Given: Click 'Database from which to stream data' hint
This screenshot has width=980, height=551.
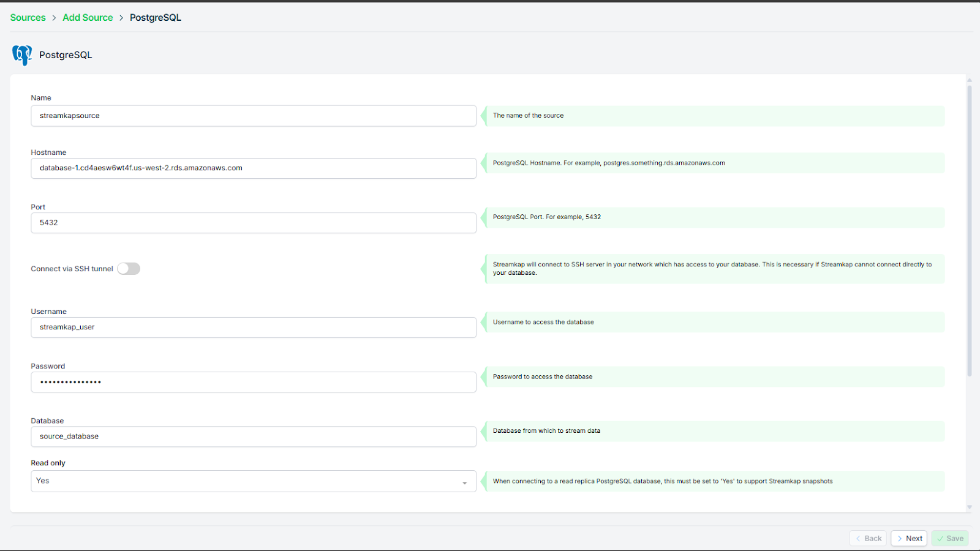Looking at the screenshot, I should (546, 431).
